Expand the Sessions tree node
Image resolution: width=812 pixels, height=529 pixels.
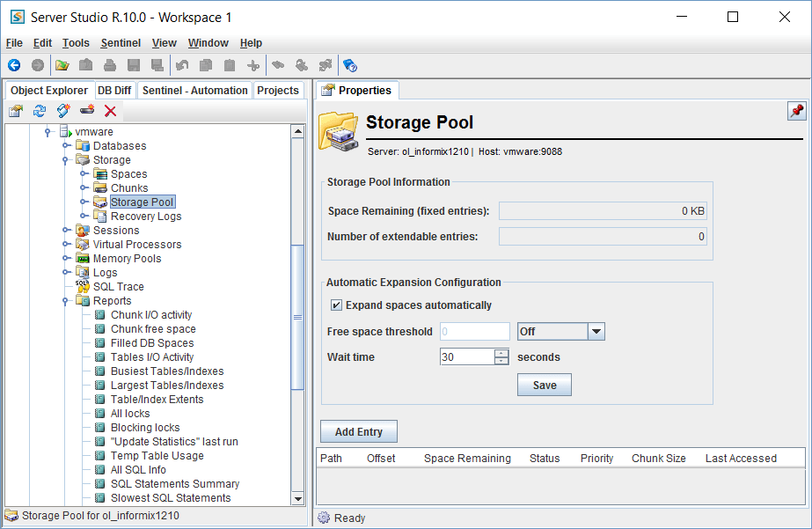[66, 231]
